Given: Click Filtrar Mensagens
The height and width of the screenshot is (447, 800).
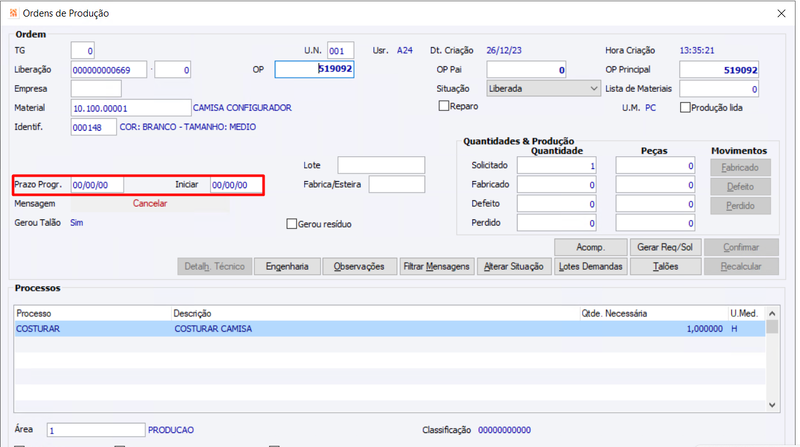Looking at the screenshot, I should 436,266.
